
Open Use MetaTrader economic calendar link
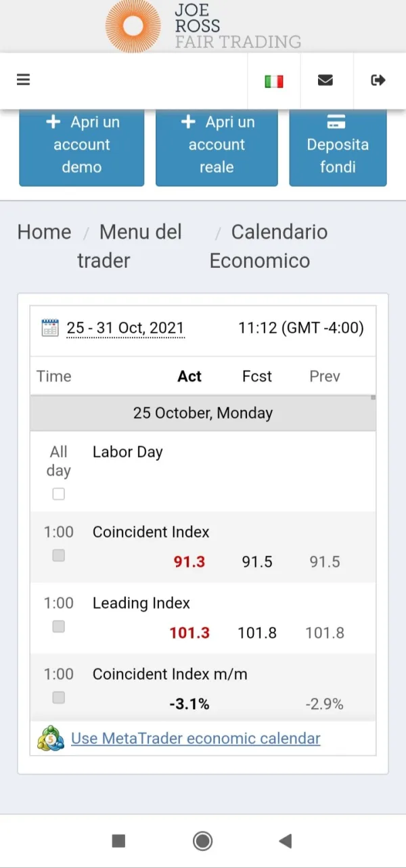click(196, 738)
